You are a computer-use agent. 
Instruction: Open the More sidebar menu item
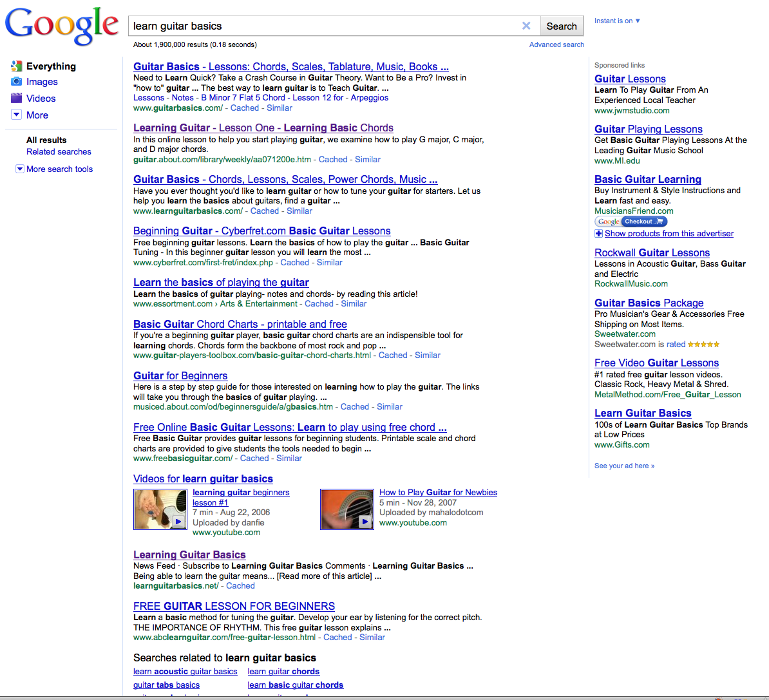pyautogui.click(x=37, y=115)
